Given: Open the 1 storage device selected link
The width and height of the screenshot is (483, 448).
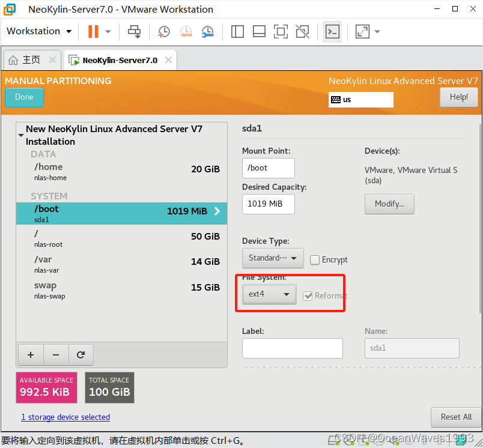Looking at the screenshot, I should pos(65,417).
